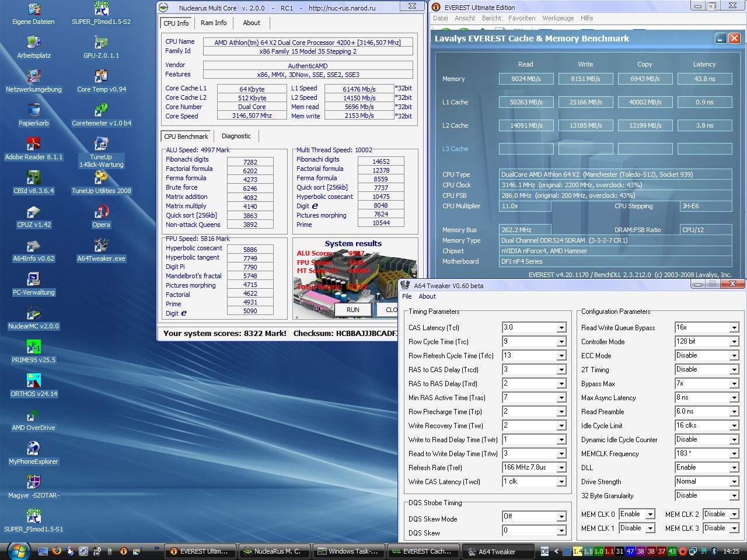
Task: Expand the Controller Mode dropdown
Action: (734, 342)
